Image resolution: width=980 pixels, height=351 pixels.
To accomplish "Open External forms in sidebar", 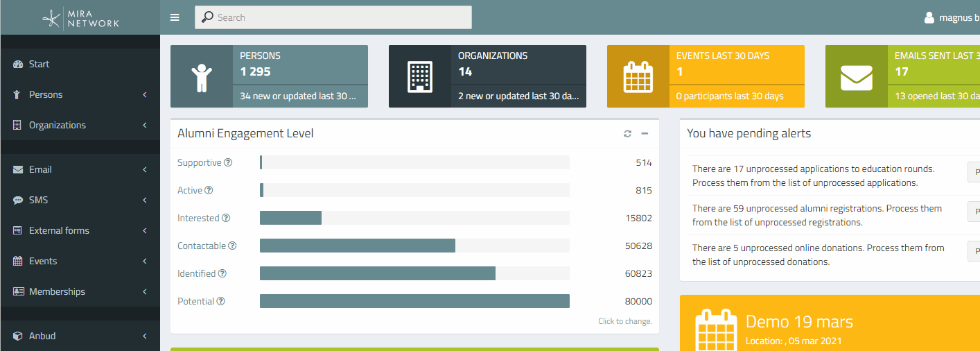I will pos(80,230).
